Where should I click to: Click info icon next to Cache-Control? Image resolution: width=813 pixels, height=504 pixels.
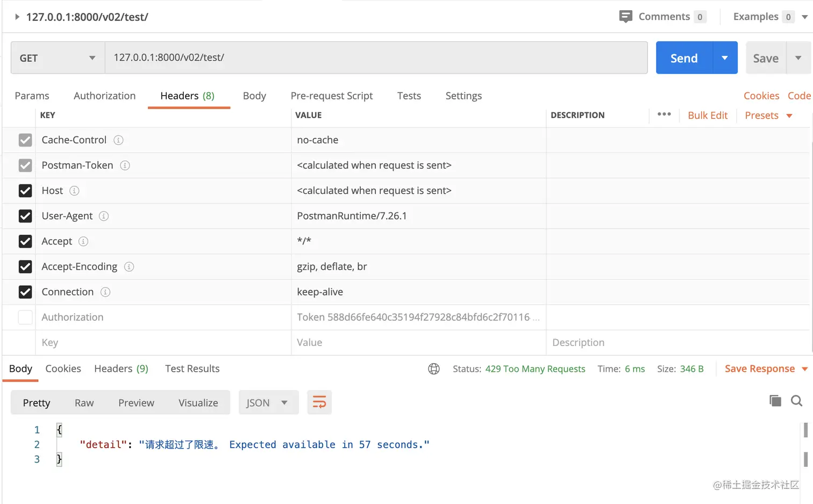tap(118, 140)
